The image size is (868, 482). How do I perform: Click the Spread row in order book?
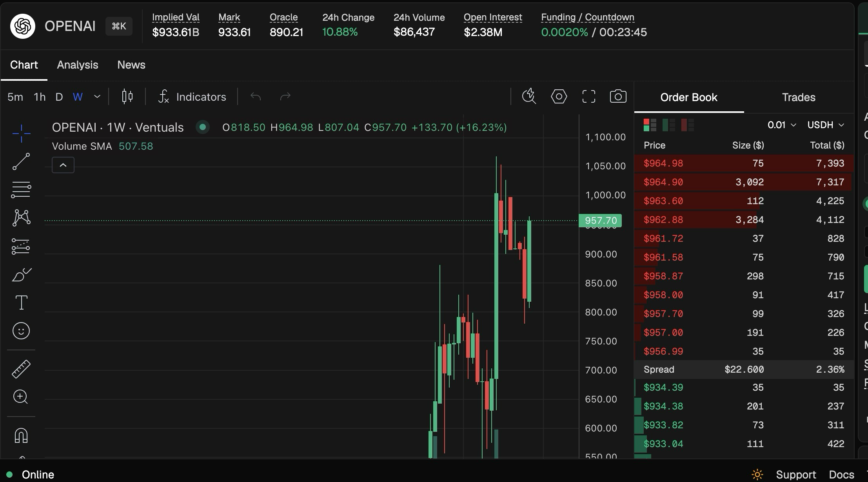tap(744, 370)
